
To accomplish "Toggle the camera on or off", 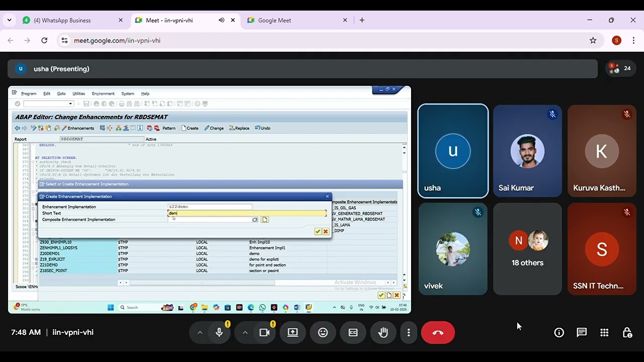I will click(x=264, y=332).
